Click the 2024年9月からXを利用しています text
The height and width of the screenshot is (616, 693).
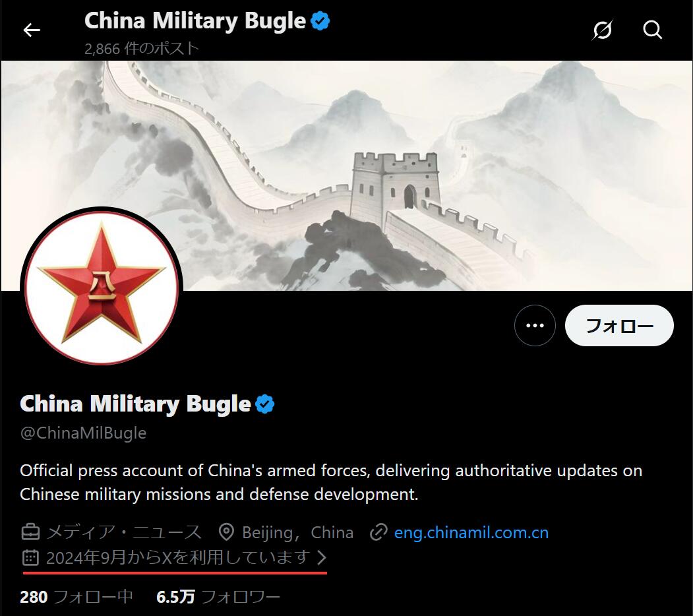[x=177, y=557]
